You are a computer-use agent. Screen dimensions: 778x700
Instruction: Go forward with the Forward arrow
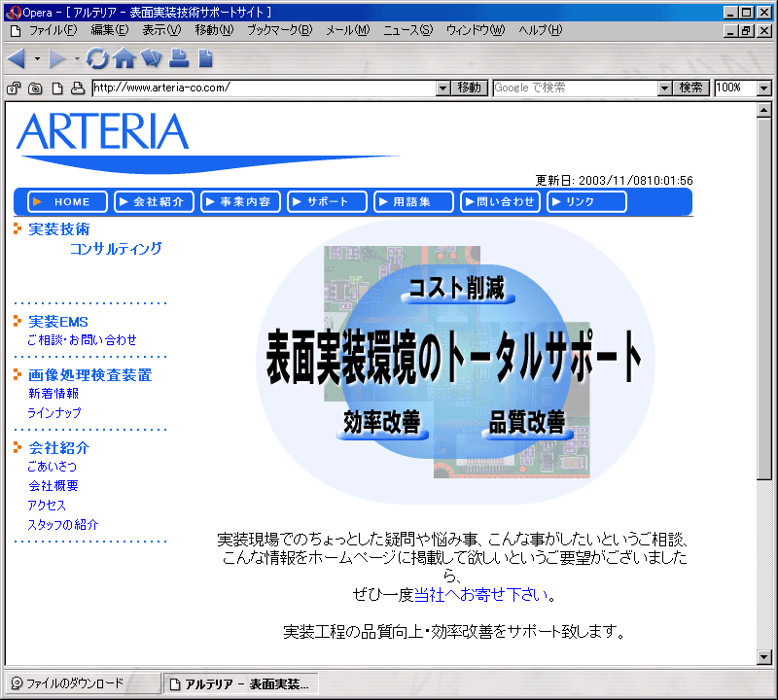(57, 58)
